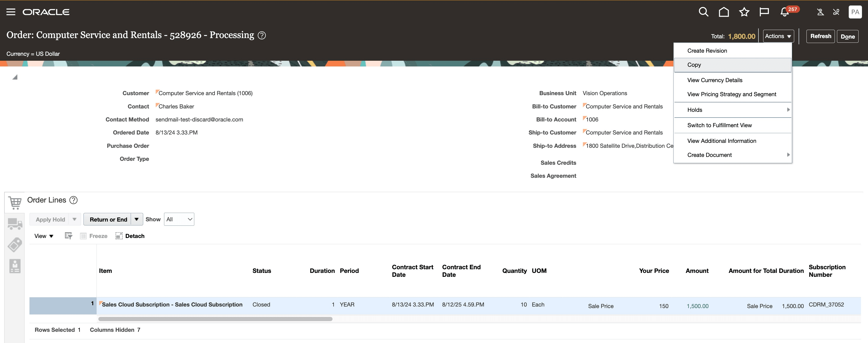Click the sendmail-test-discard@oracle.com contact method
The width and height of the screenshot is (868, 343).
[x=199, y=119]
